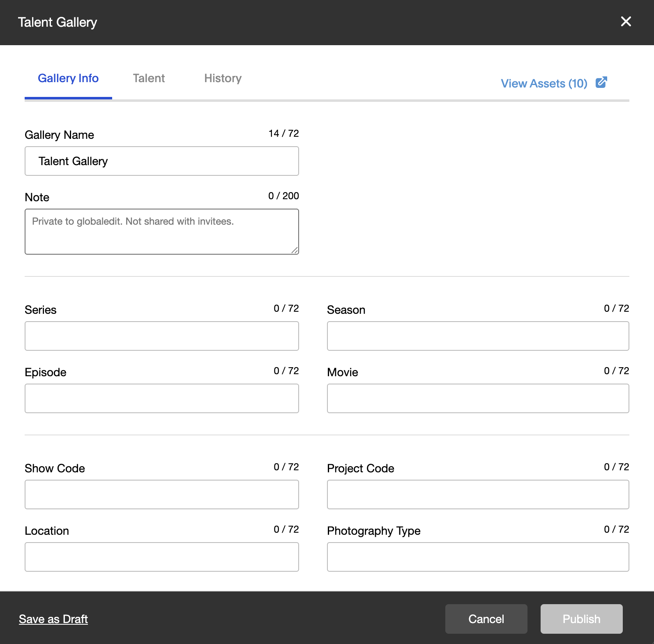
Task: Switch to the Gallery Info tab
Action: click(68, 78)
